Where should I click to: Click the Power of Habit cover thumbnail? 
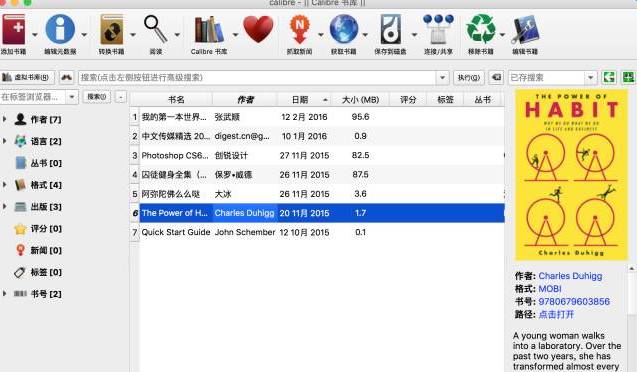tap(571, 175)
